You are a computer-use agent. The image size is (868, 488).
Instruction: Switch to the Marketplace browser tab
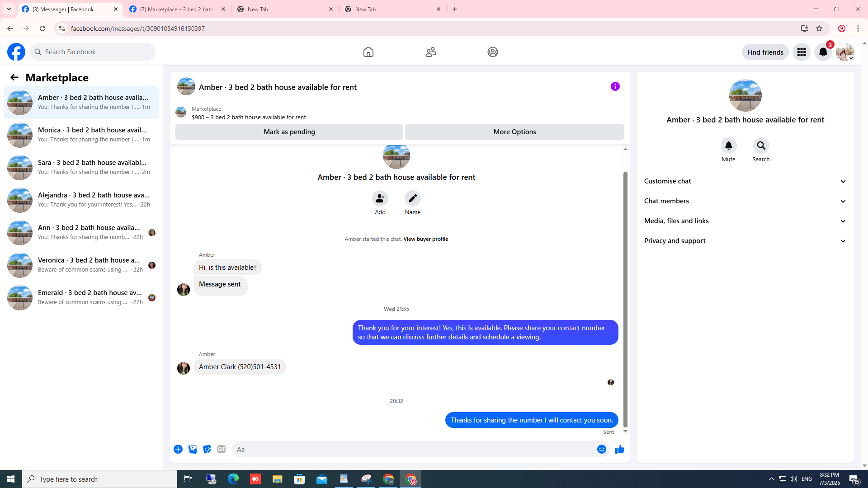click(177, 9)
